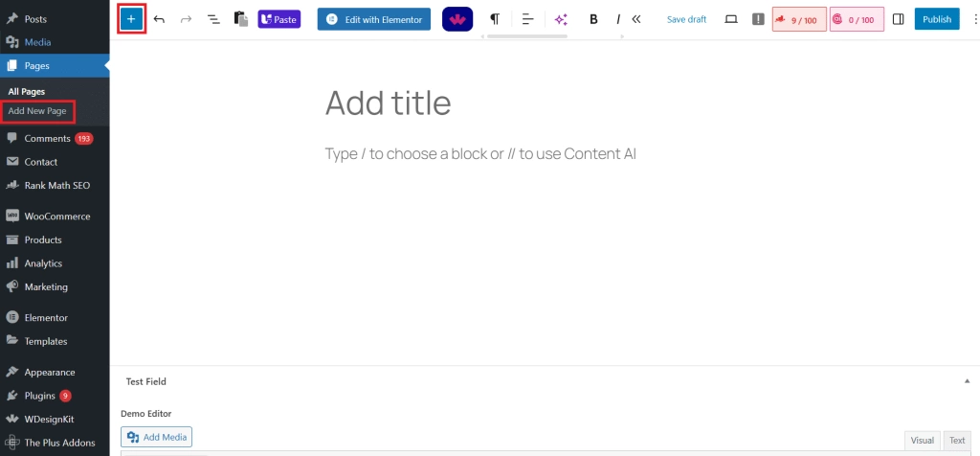Open the block inserter plus button

pos(131,19)
